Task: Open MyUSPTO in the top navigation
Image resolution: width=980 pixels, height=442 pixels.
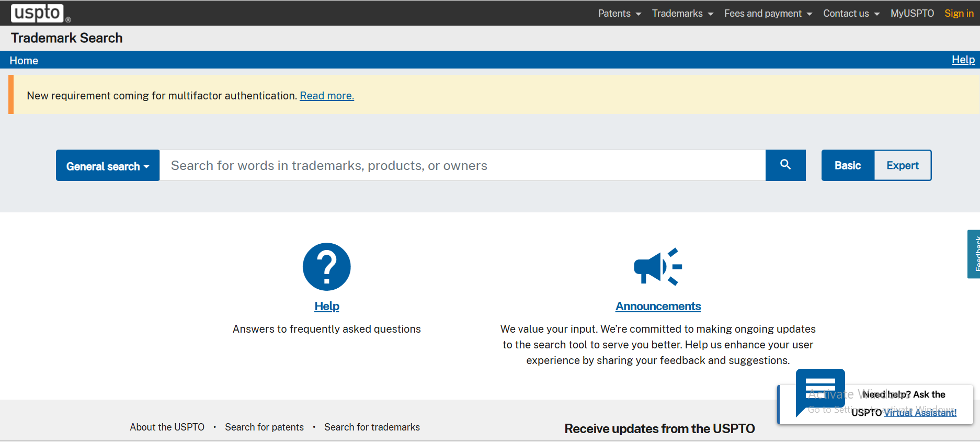Action: 912,14
